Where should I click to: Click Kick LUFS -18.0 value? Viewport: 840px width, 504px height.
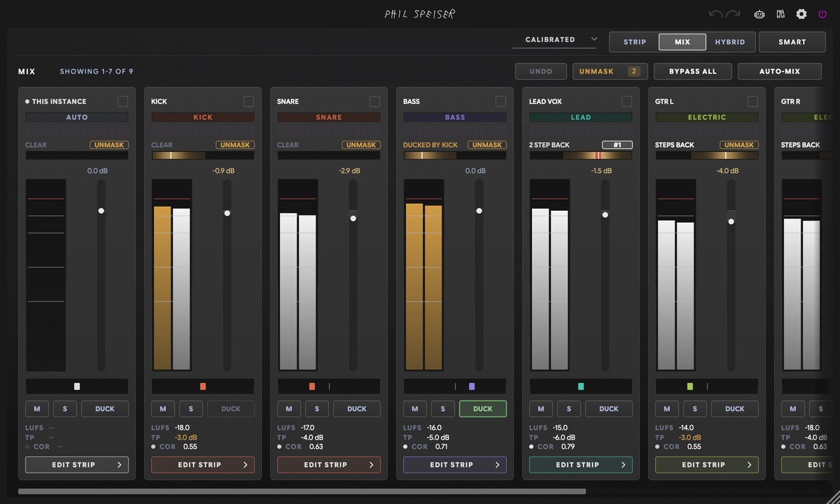(x=183, y=428)
